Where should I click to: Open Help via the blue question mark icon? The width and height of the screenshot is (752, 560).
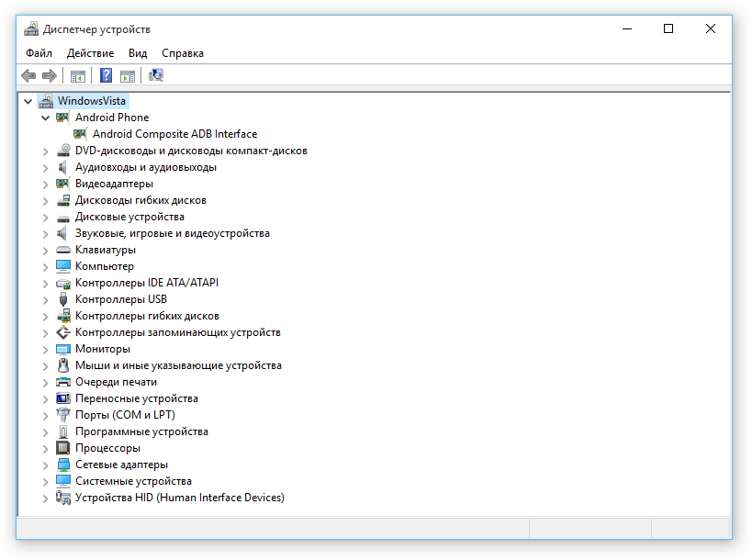pos(107,76)
